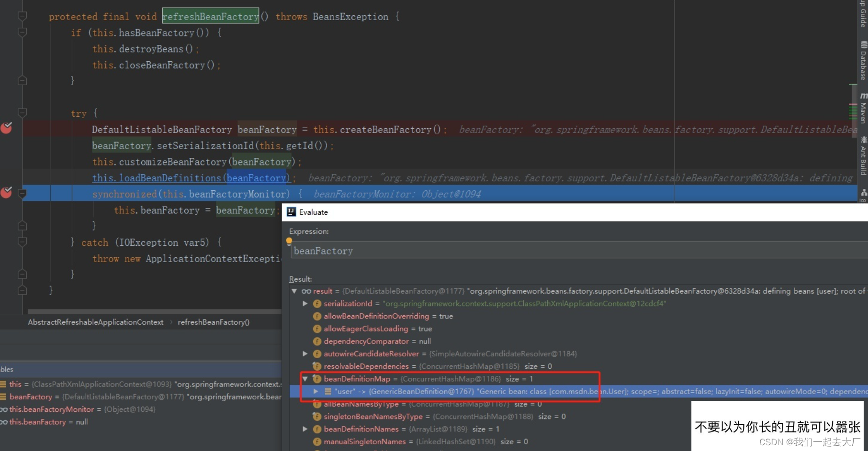Open the Database tool window tab
Viewport: 868px width, 451px height.
863,61
